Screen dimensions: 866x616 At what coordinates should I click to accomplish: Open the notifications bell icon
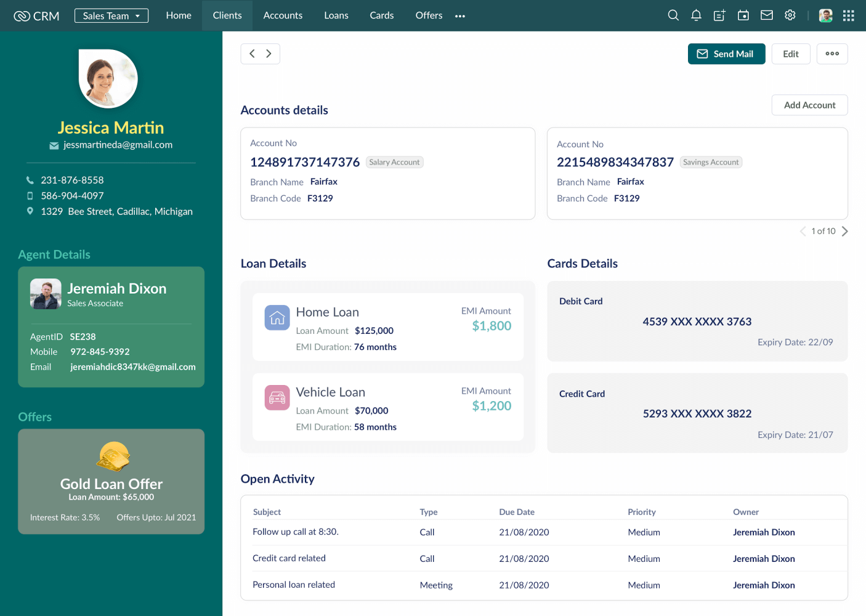pyautogui.click(x=696, y=15)
